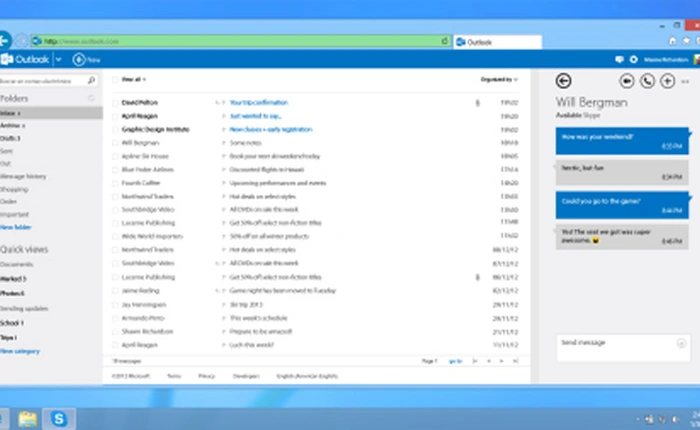Check the Alpine Ski House message checkbox
Screen dimensions: 700x430
115,156
